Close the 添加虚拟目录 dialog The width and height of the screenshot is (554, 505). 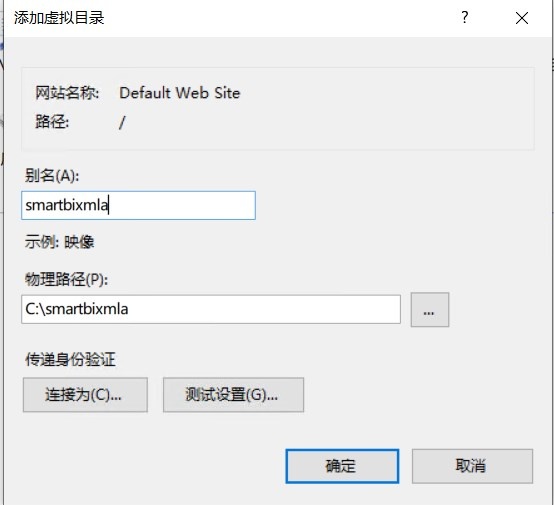coord(521,18)
